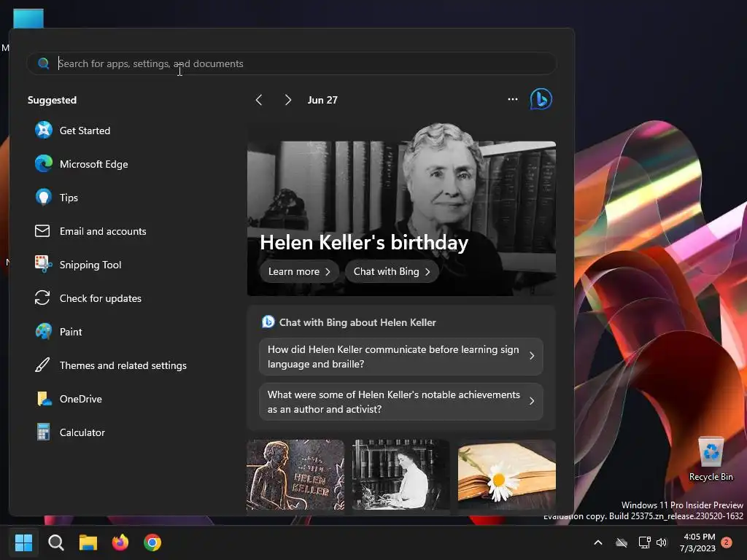The height and width of the screenshot is (560, 747).
Task: Go to next day with right chevron
Action: point(287,99)
